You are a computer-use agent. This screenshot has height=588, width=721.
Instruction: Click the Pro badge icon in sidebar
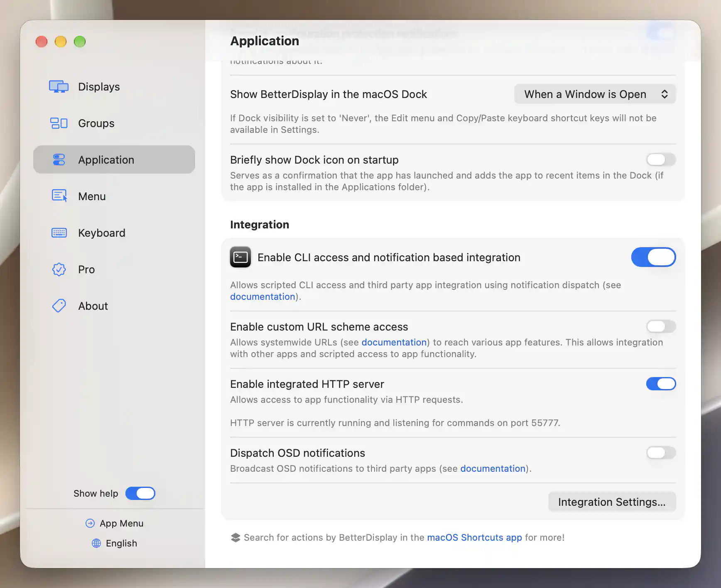(x=59, y=269)
